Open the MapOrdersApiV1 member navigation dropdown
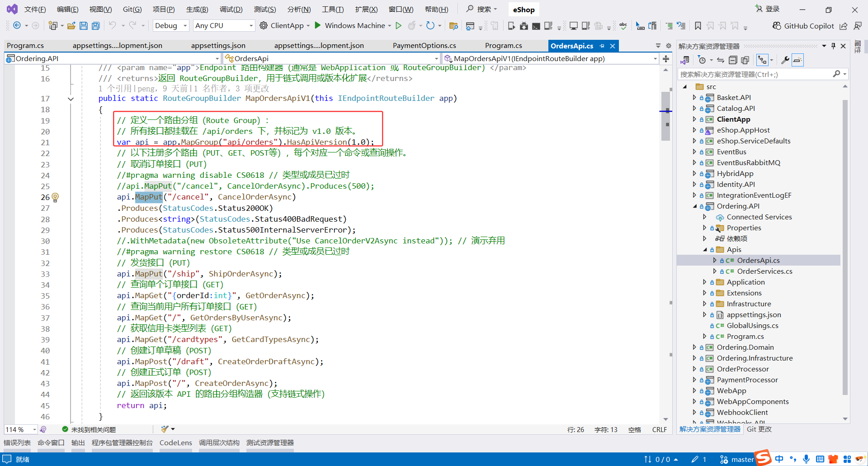868x466 pixels. click(551, 58)
